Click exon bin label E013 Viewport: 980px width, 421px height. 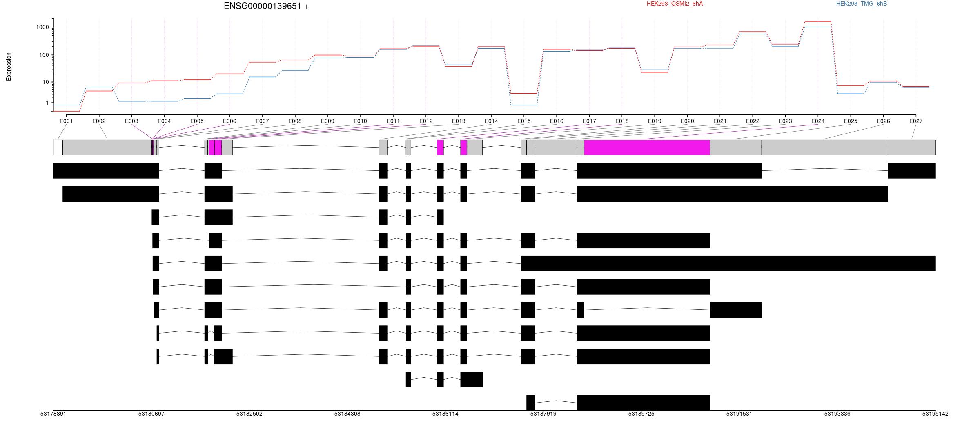[459, 121]
